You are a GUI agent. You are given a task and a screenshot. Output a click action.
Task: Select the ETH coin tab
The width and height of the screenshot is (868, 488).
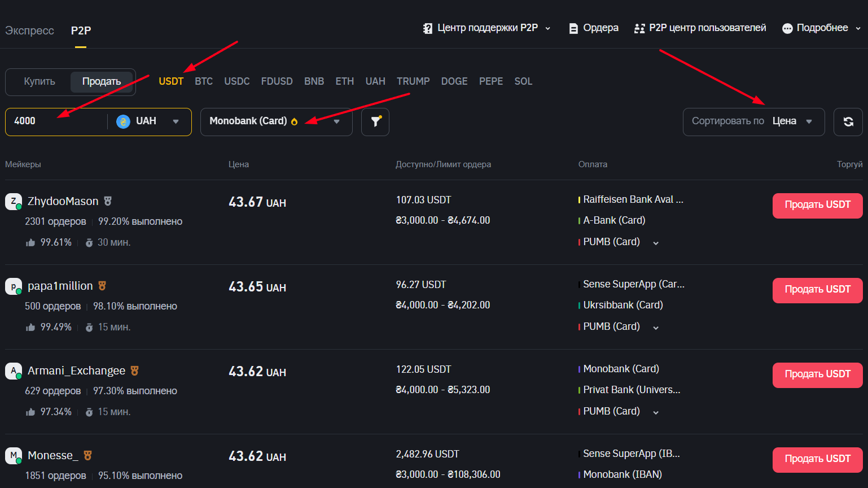click(x=345, y=81)
